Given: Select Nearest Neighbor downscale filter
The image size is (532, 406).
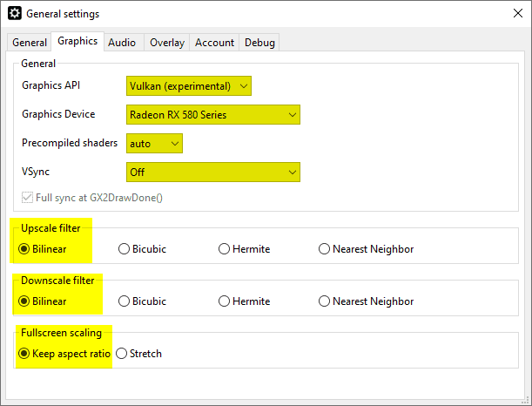Looking at the screenshot, I should pyautogui.click(x=325, y=301).
